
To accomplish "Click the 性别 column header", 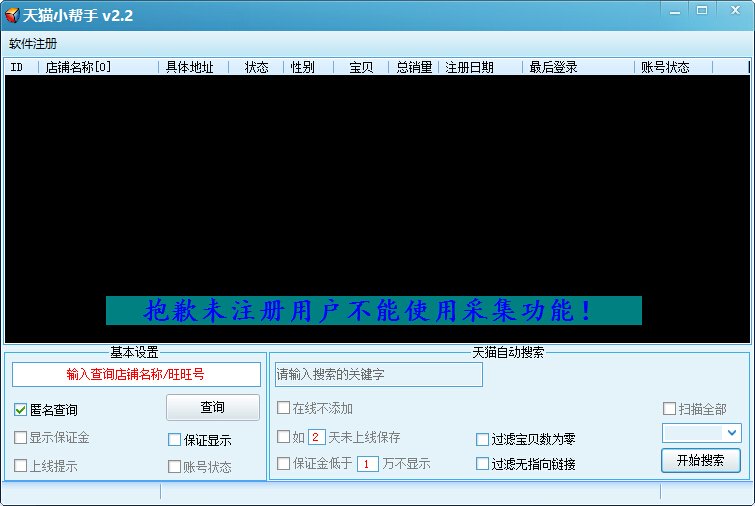I will tap(308, 67).
